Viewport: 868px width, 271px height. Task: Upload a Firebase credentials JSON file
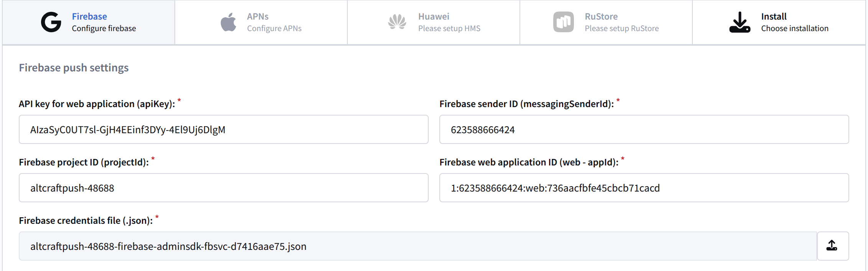click(833, 246)
